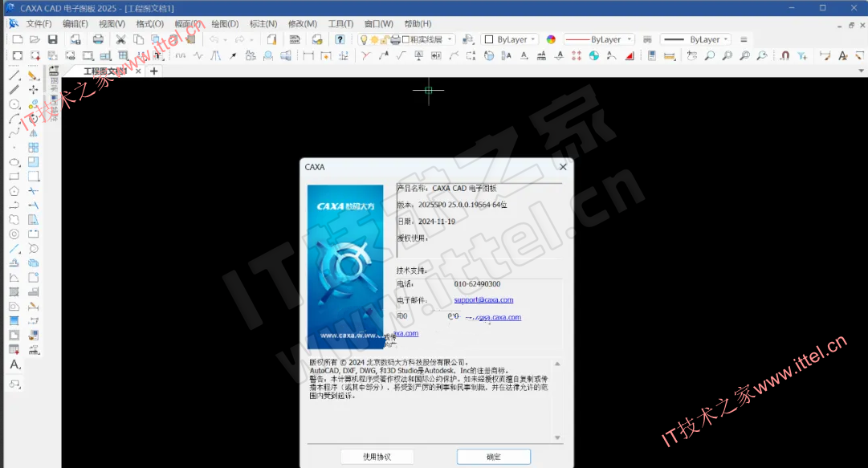Click the Copy icon in toolbar
The height and width of the screenshot is (468, 868).
pos(138,39)
